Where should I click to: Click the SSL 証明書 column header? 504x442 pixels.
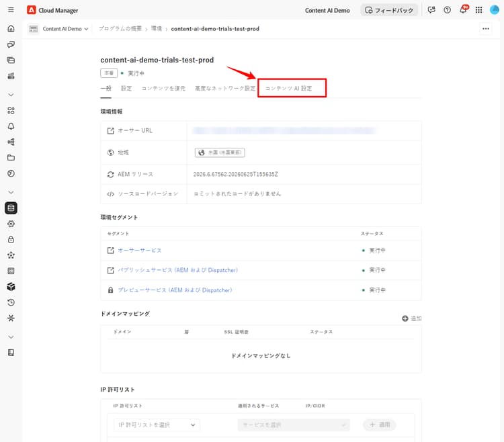[x=237, y=332]
